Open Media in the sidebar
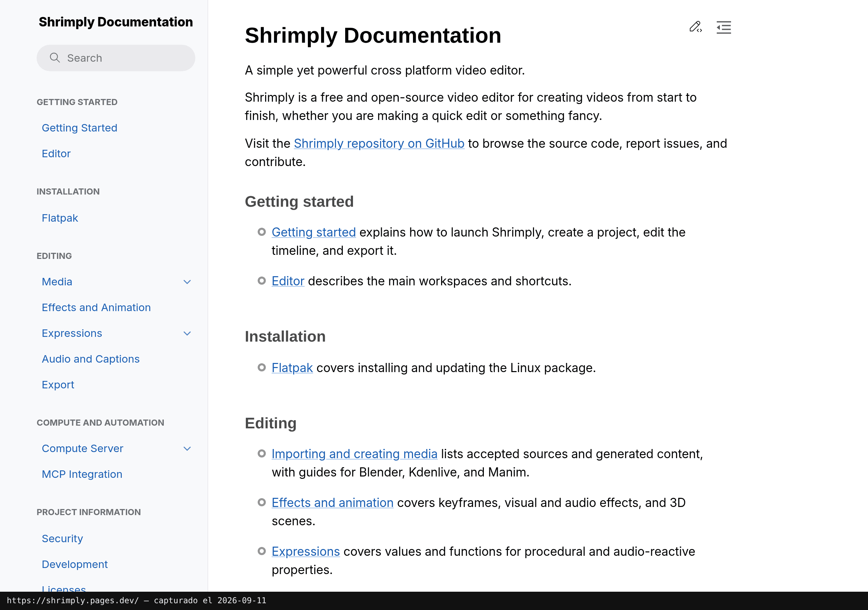Image resolution: width=868 pixels, height=610 pixels. coord(57,282)
